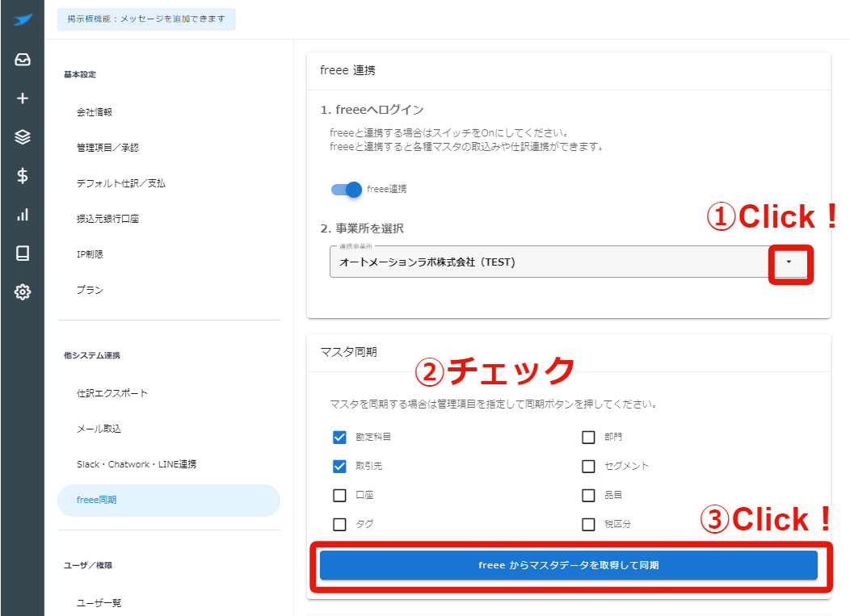Check the タグ checkbox
Image resolution: width=850 pixels, height=616 pixels.
click(x=339, y=525)
